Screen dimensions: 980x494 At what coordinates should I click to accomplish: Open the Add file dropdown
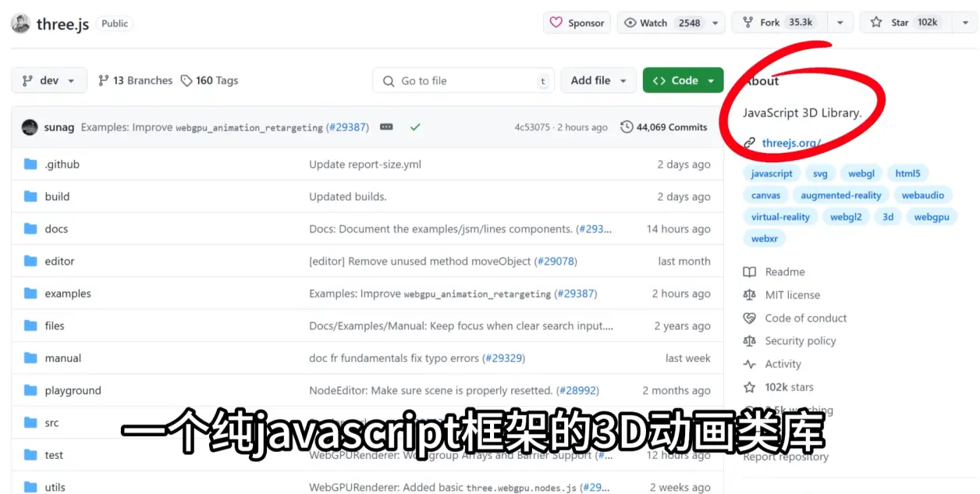click(x=598, y=80)
